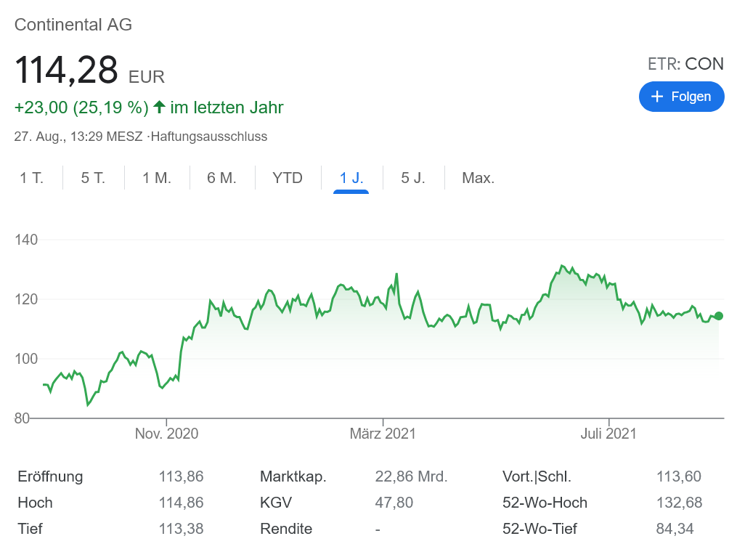Click the Juli 2021 axis label
Screen dimensions: 737x560
pos(608,434)
